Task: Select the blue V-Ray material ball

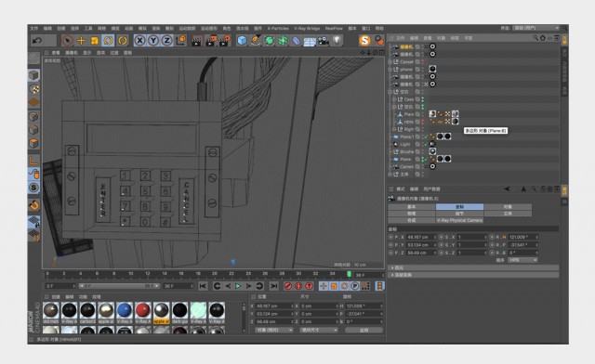Action: pyautogui.click(x=125, y=310)
